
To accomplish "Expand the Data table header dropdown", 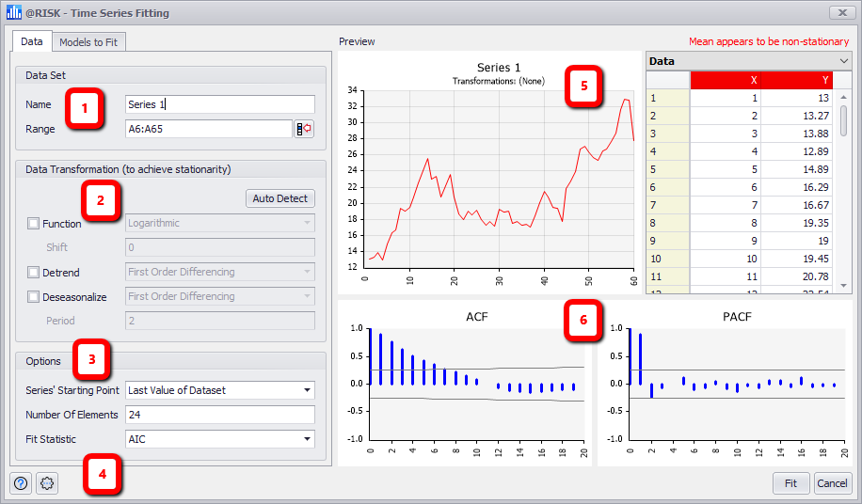I will click(x=843, y=61).
